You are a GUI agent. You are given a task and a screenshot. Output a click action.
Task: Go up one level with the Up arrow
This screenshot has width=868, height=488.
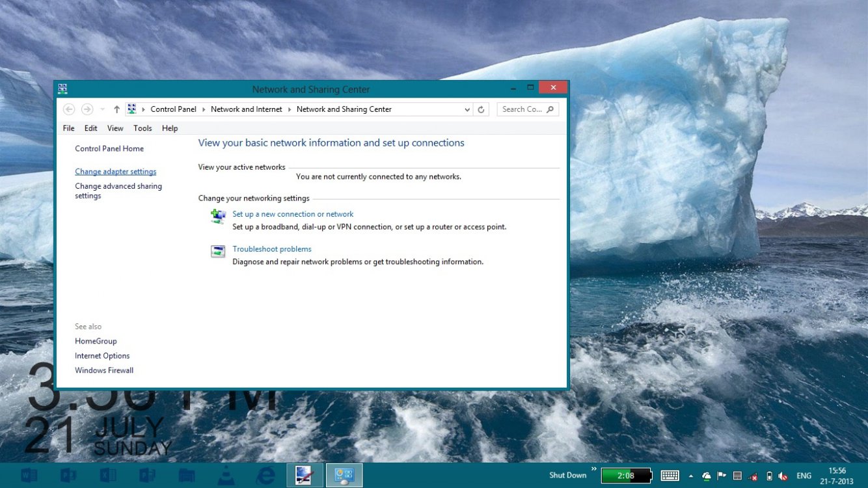[x=116, y=109]
